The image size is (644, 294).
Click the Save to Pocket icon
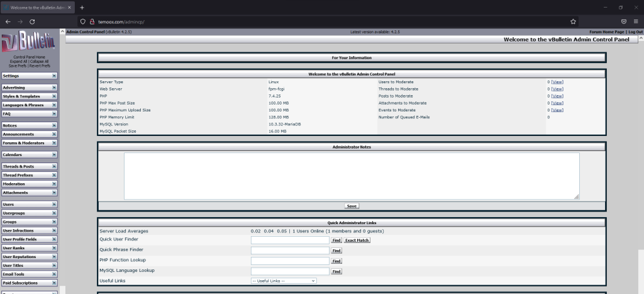pyautogui.click(x=624, y=21)
